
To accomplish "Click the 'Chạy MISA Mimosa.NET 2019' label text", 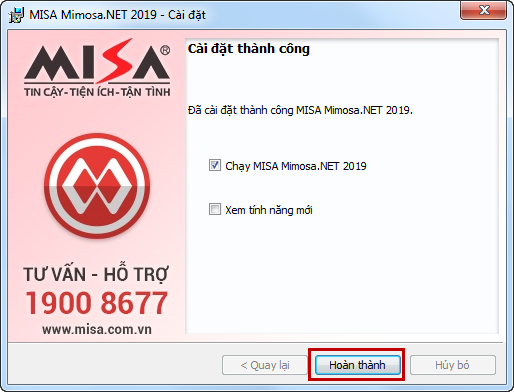I will [x=296, y=166].
